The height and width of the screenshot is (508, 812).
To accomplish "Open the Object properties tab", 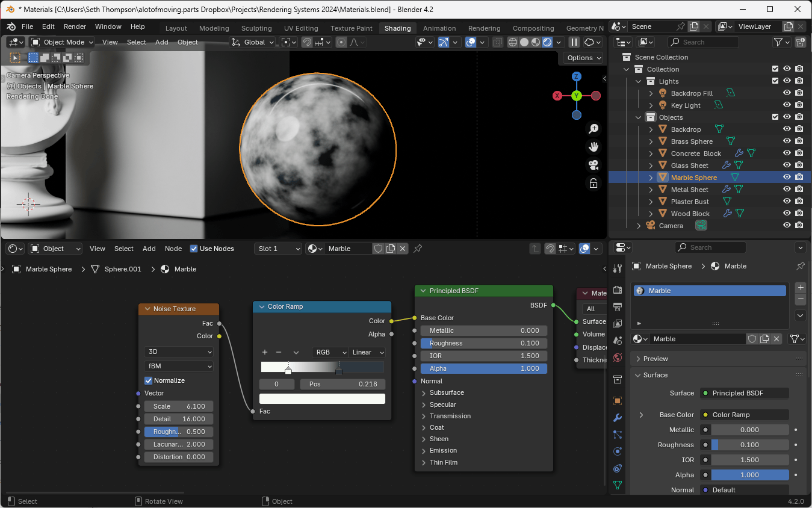I will coord(617,401).
